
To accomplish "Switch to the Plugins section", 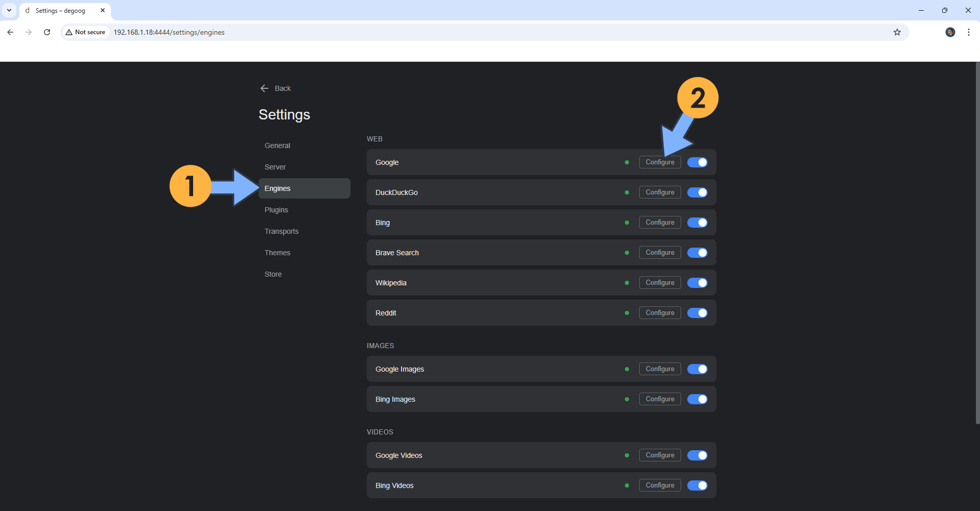I will click(276, 209).
